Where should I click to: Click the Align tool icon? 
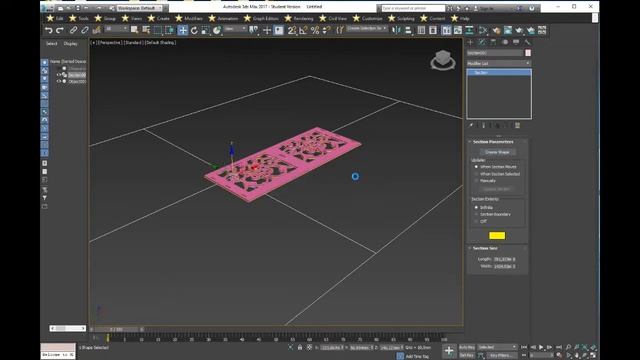click(408, 30)
